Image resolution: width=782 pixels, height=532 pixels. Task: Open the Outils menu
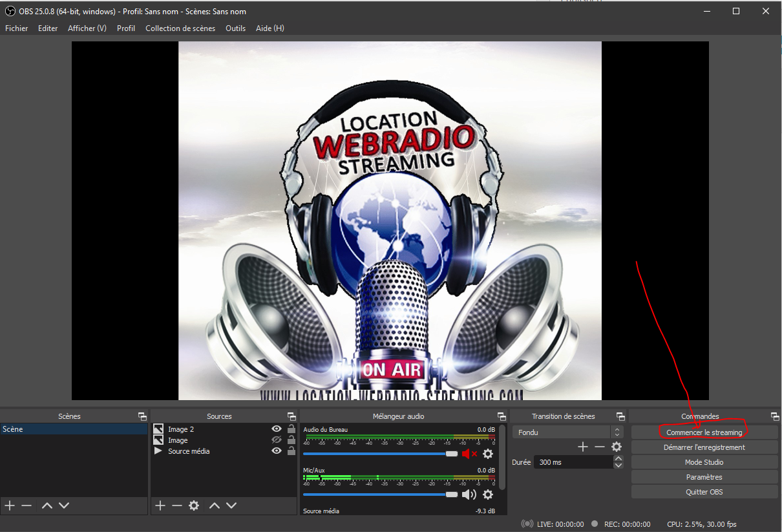tap(236, 28)
